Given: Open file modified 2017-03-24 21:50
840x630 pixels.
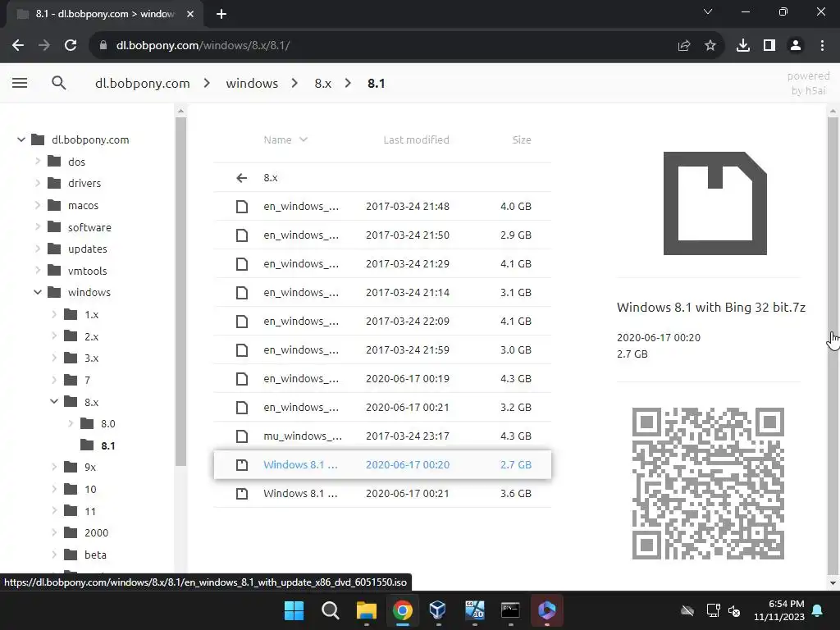Looking at the screenshot, I should pos(382,235).
